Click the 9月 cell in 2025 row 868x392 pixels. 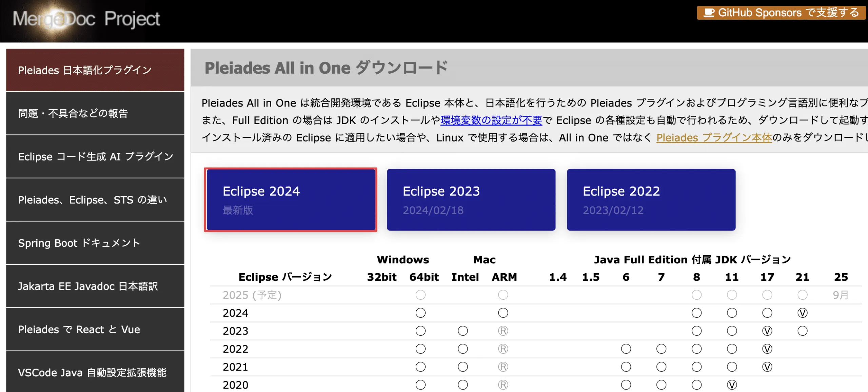(x=841, y=295)
